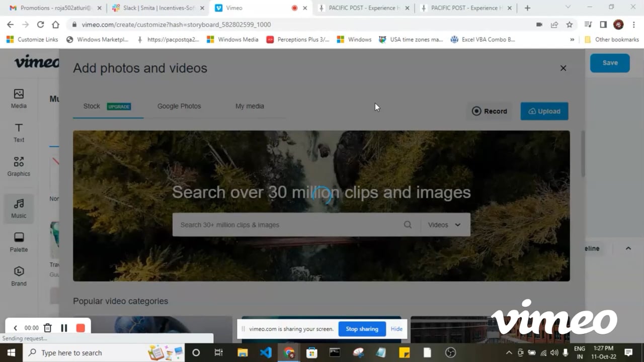Show hidden bookmarks with the double chevron

[x=572, y=40]
